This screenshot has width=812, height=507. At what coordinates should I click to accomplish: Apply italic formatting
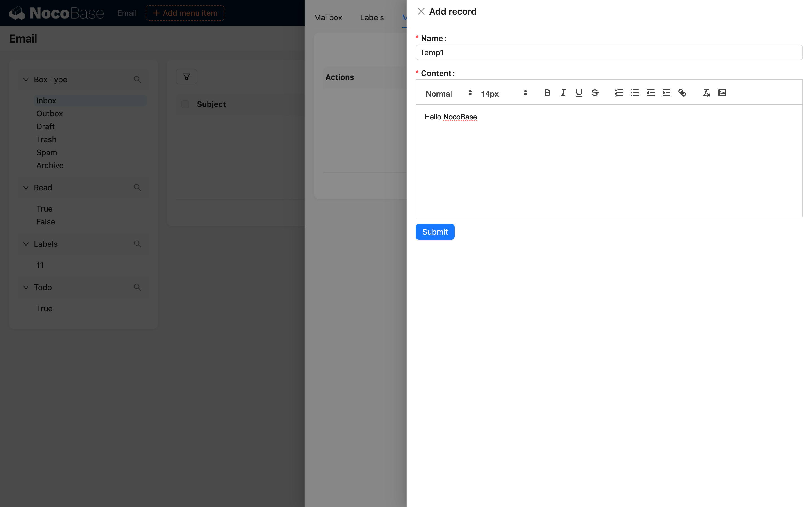click(563, 93)
